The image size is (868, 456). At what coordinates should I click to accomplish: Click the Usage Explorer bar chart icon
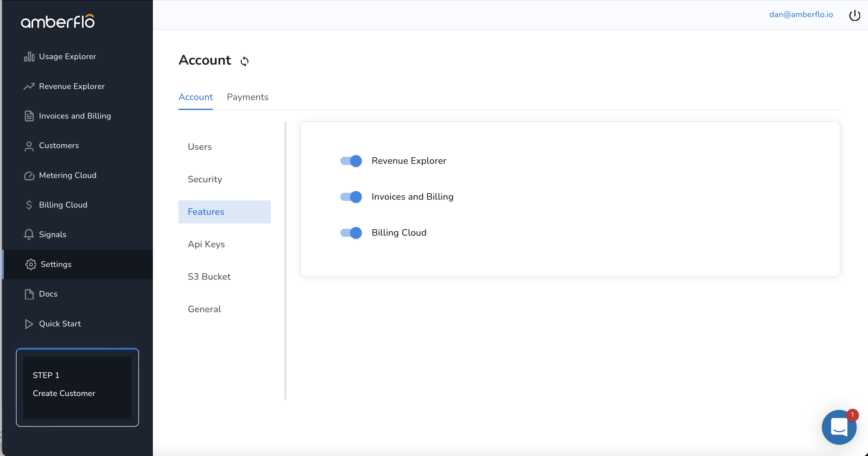click(x=29, y=57)
